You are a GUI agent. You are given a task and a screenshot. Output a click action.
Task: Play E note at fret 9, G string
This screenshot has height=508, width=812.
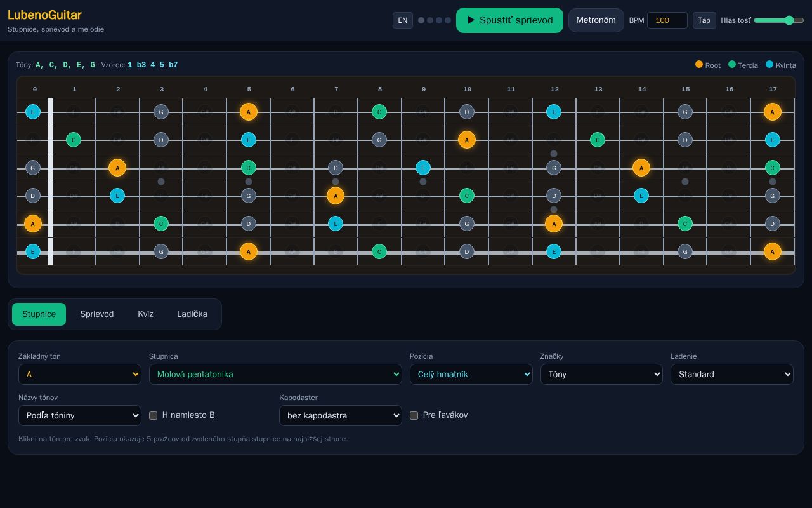click(x=423, y=168)
